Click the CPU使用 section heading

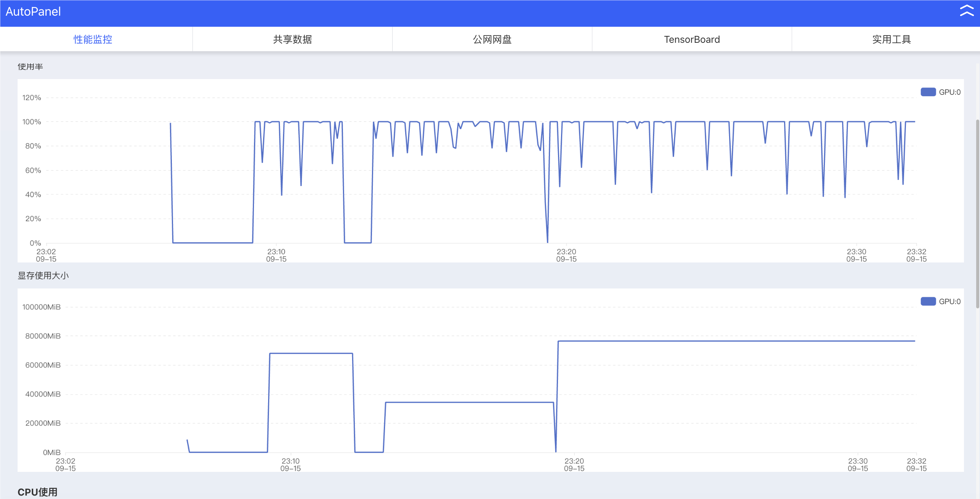tap(37, 492)
